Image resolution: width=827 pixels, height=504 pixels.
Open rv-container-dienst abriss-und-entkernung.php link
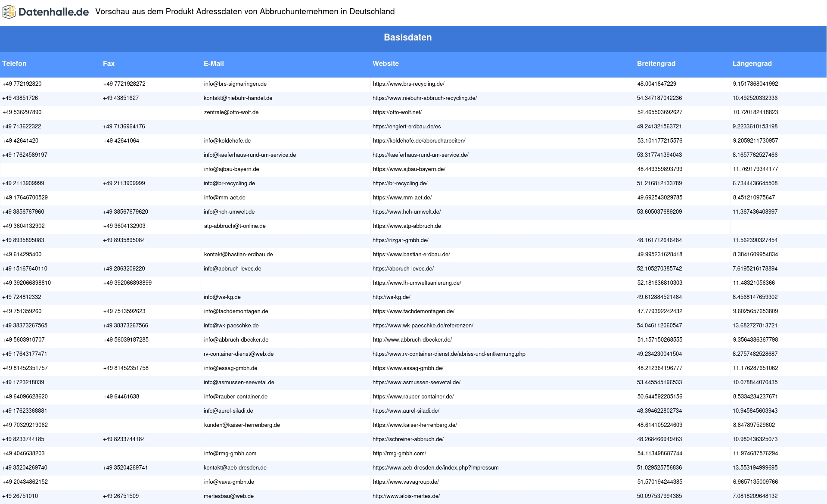(449, 354)
